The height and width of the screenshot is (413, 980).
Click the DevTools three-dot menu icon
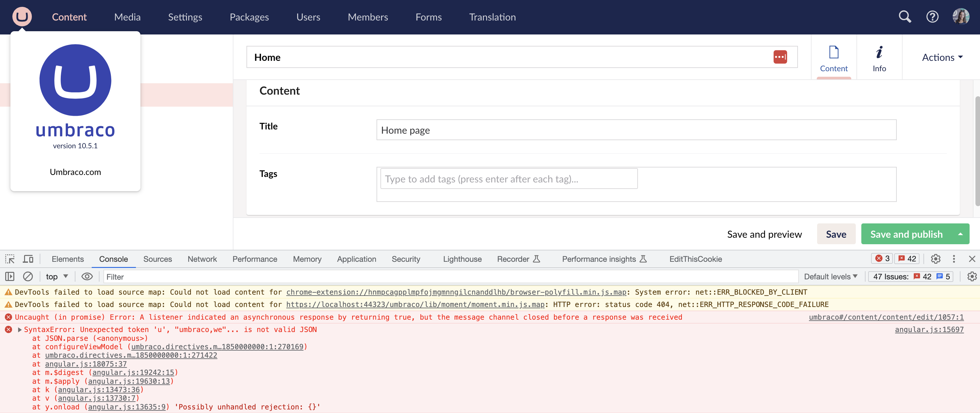[954, 259]
